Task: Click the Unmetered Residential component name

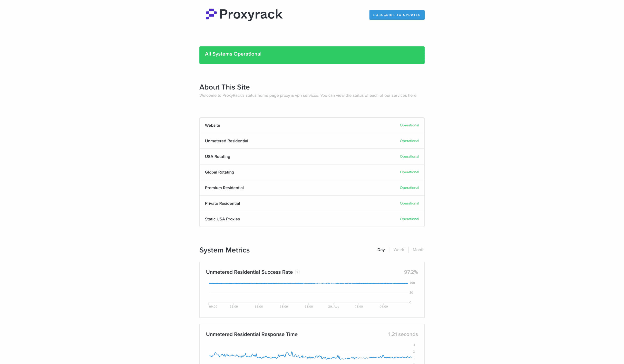Action: click(x=226, y=141)
